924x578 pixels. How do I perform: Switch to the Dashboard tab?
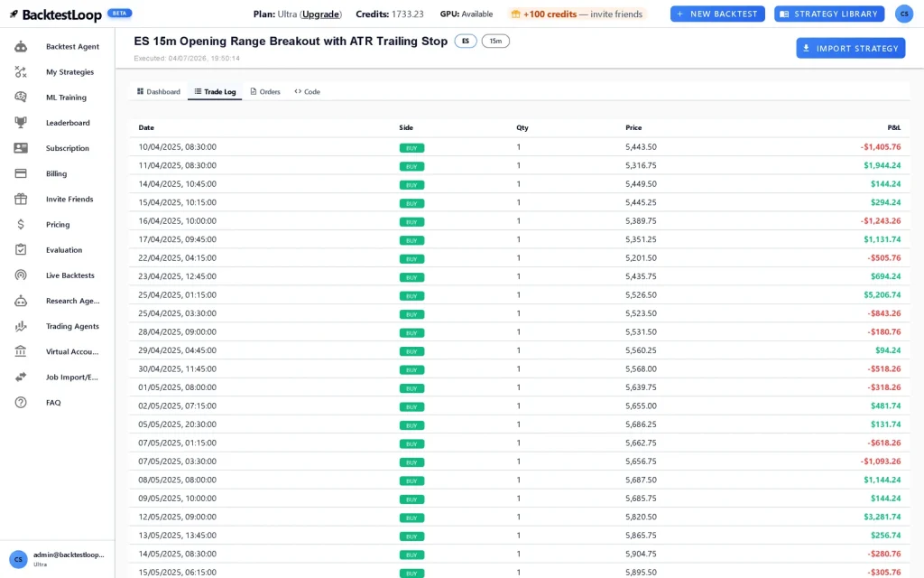pyautogui.click(x=159, y=91)
